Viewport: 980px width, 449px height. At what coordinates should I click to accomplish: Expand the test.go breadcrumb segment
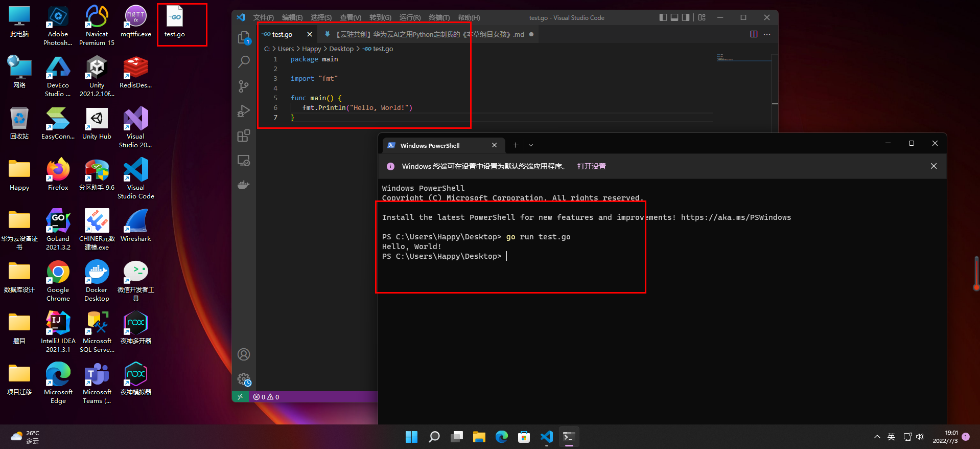[x=378, y=49]
